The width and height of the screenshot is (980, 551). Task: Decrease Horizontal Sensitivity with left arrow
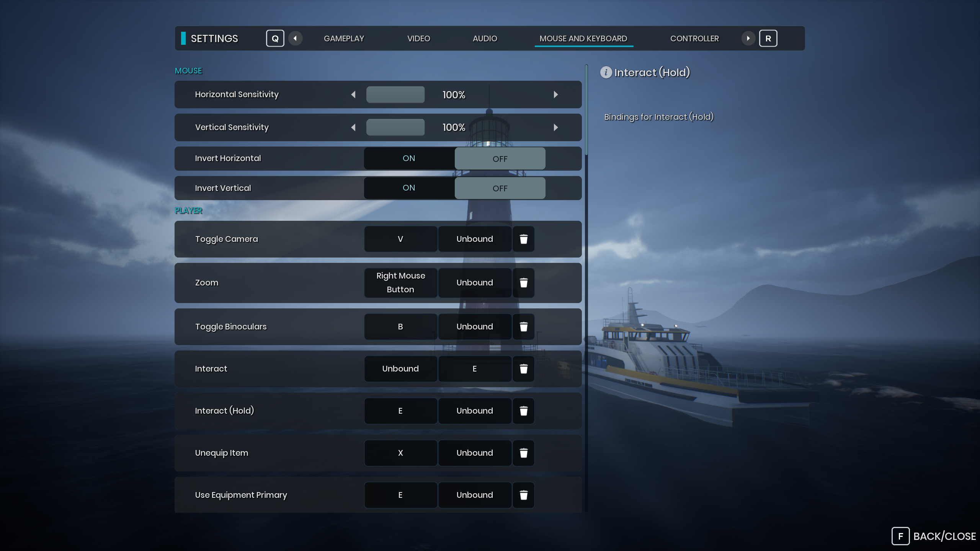click(353, 95)
